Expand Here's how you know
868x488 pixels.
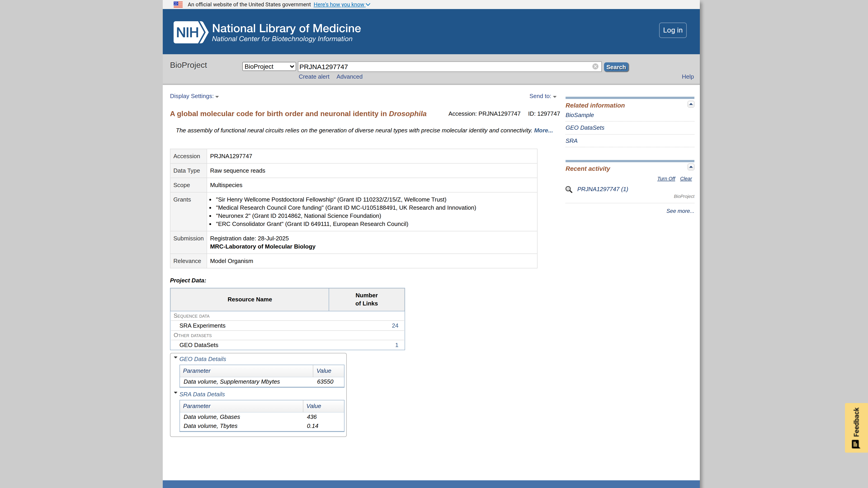[342, 4]
